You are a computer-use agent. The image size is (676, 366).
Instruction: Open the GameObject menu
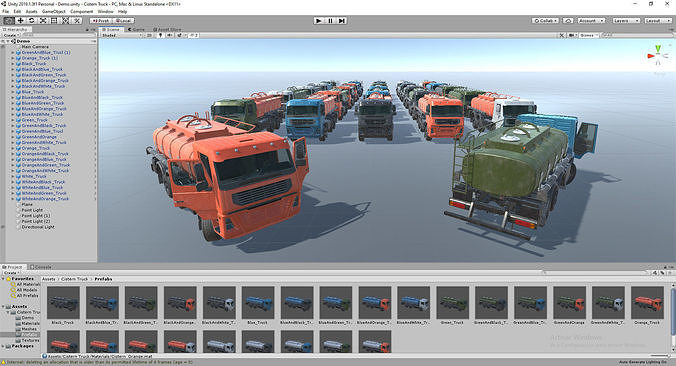54,11
